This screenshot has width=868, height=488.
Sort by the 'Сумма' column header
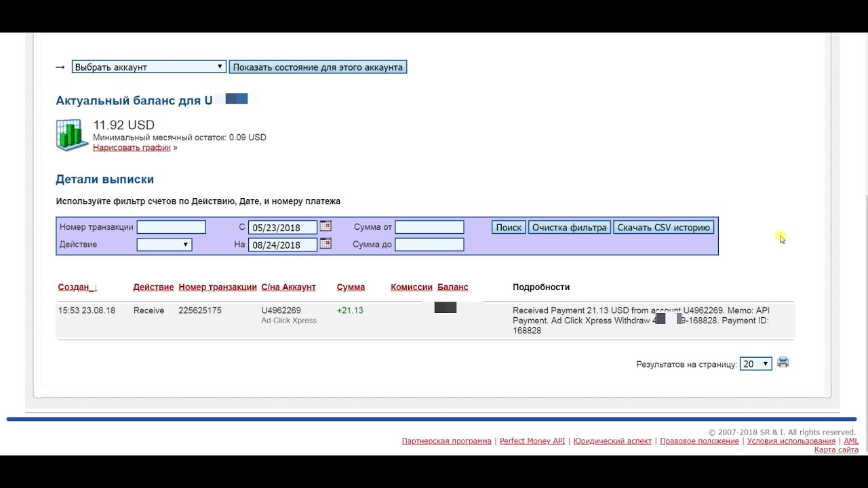[x=351, y=287]
